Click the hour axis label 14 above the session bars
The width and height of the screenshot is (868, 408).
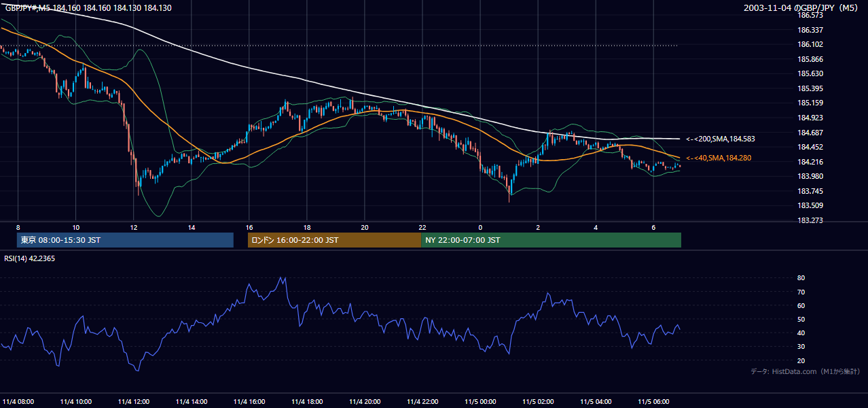tap(192, 227)
